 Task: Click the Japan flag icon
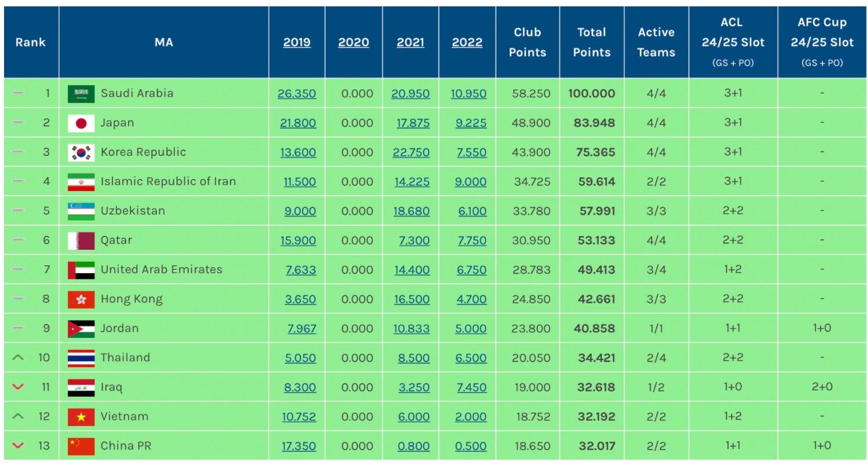click(x=81, y=123)
